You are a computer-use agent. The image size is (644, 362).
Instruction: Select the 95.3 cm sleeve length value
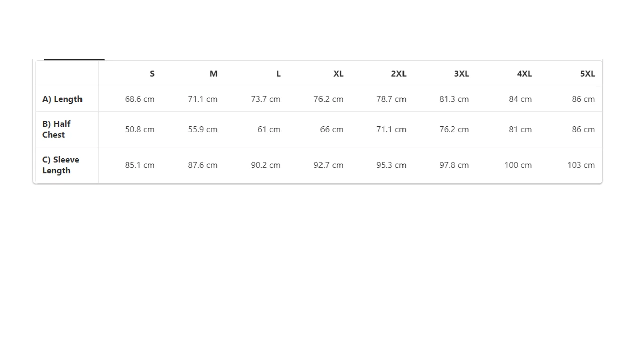(x=391, y=165)
